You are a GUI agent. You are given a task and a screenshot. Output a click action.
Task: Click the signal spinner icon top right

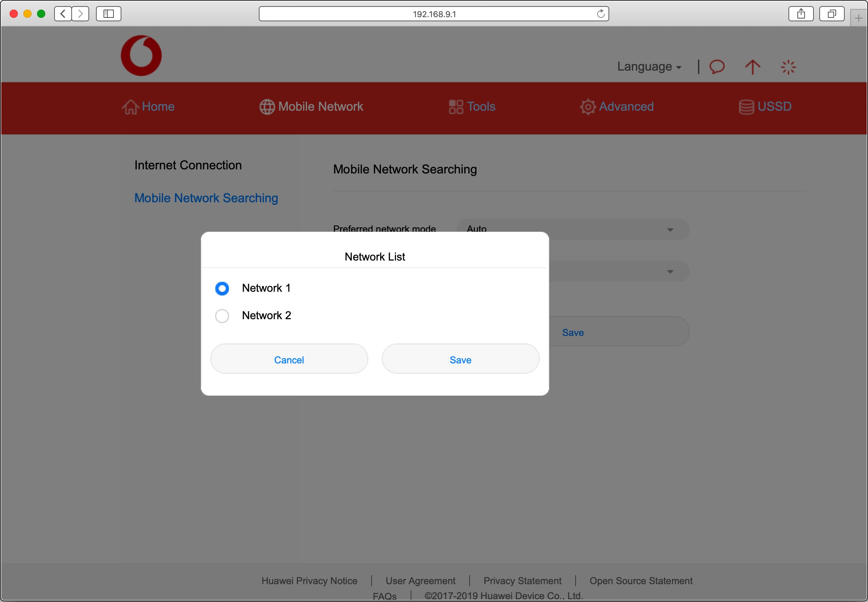(x=788, y=67)
